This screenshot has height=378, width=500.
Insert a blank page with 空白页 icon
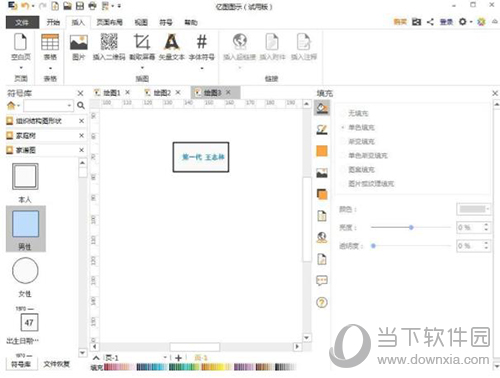coord(21,42)
